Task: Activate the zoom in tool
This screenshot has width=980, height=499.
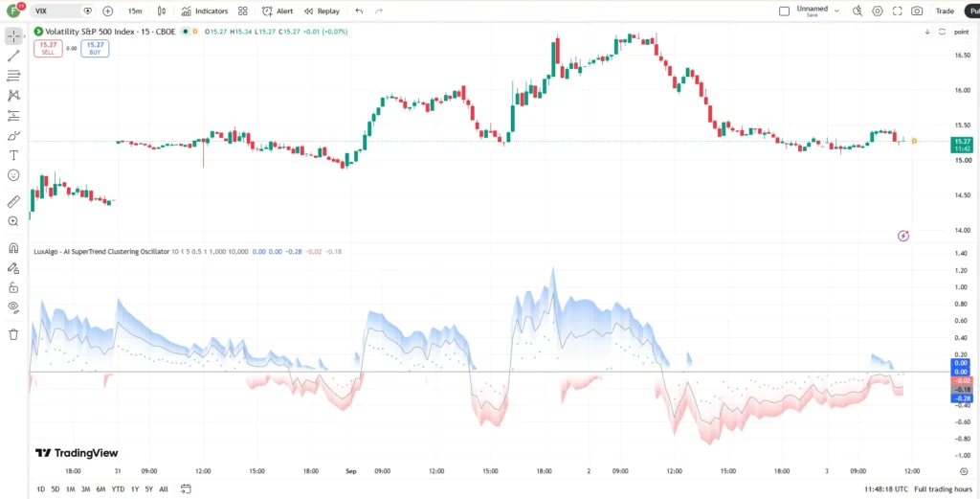Action: click(13, 221)
